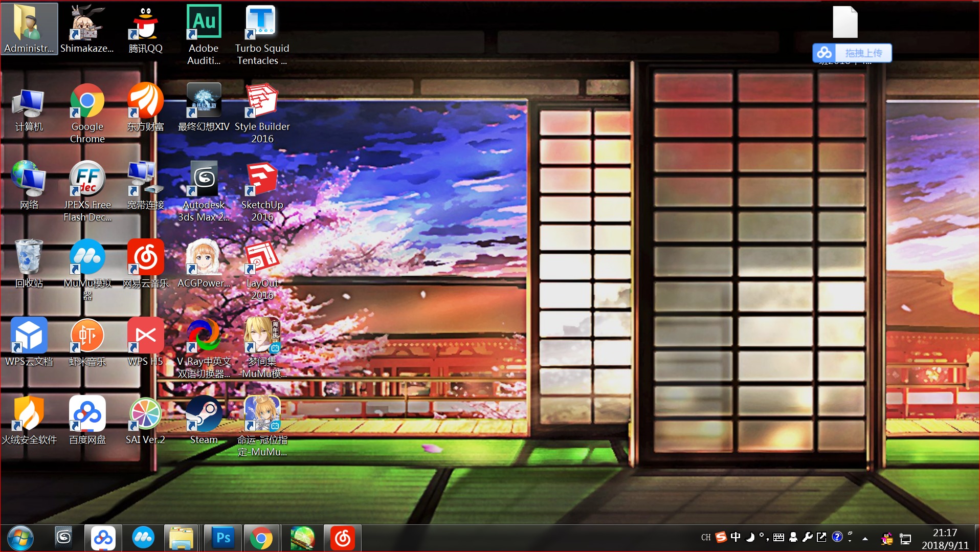This screenshot has height=552, width=980.
Task: Click the Sogou input method S logo
Action: click(721, 537)
